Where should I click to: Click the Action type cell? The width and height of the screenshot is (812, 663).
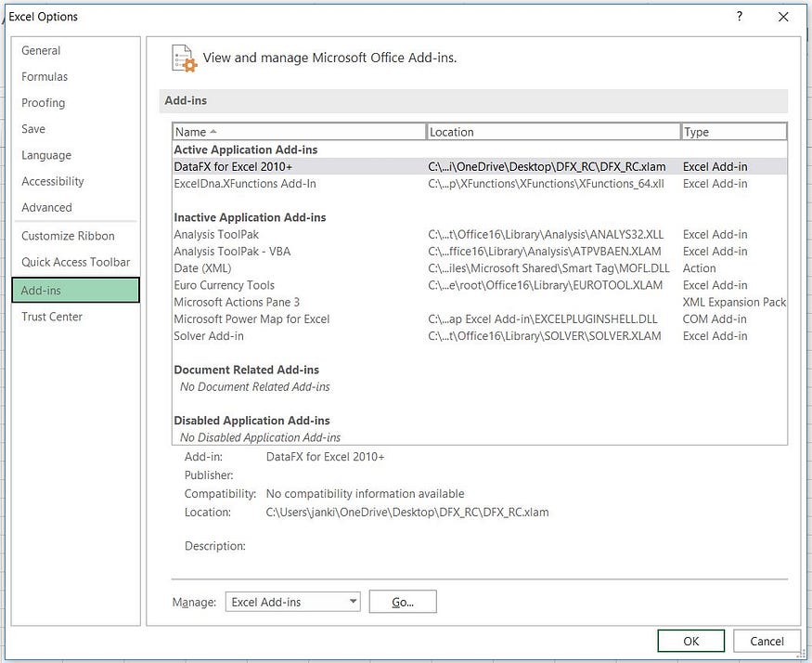(x=699, y=268)
